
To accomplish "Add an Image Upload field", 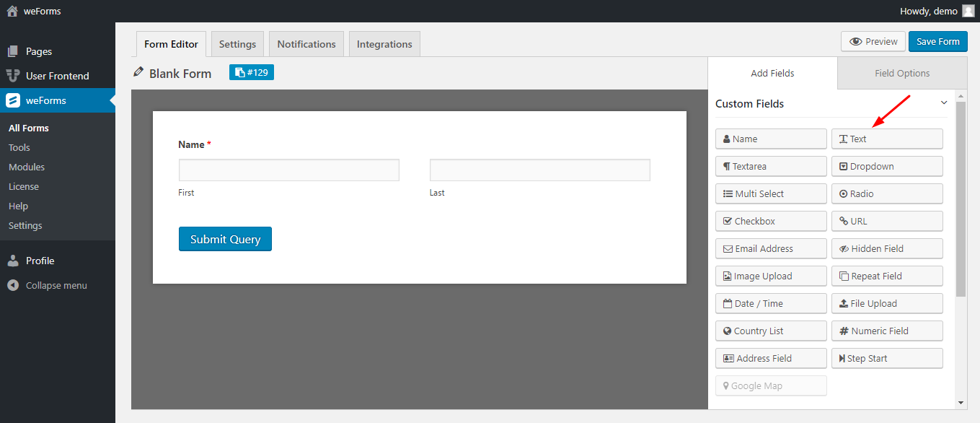I will pos(770,276).
